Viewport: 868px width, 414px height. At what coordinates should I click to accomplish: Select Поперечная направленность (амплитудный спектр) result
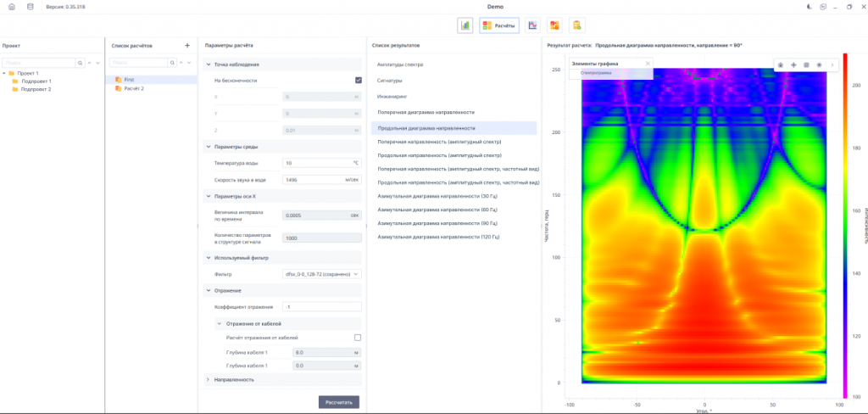439,142
